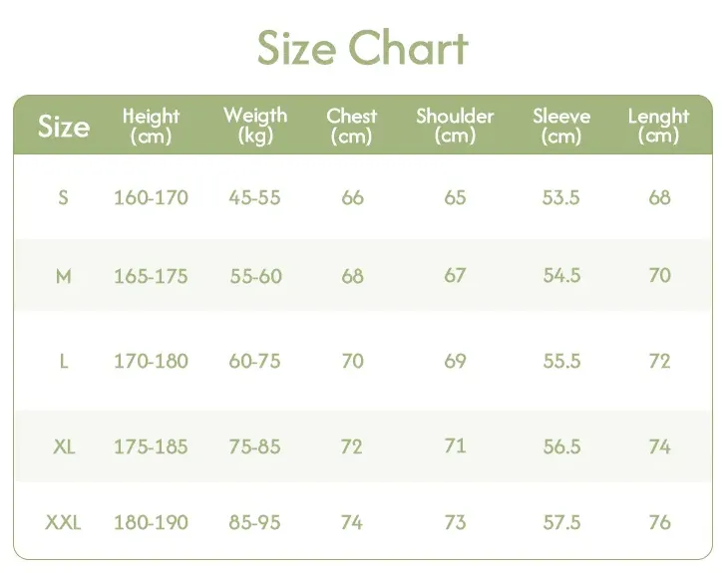Screen dimensions: 728x573
Task: Select the chest value 70
Action: 352,361
